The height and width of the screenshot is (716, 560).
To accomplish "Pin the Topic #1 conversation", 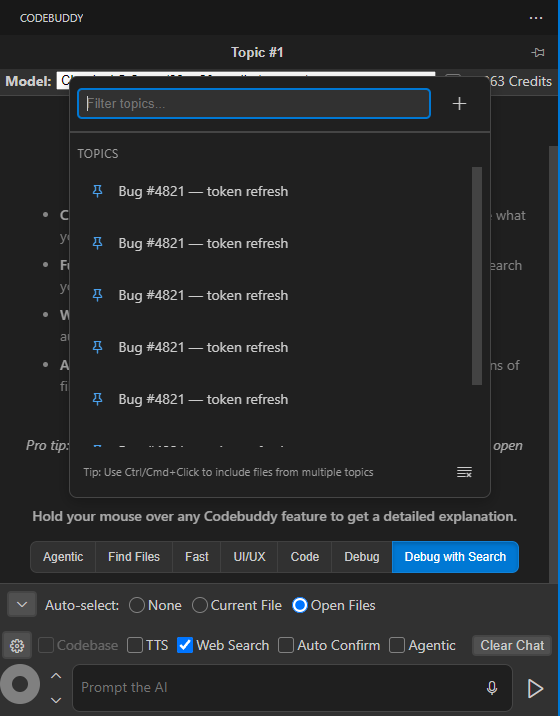I will pos(538,53).
